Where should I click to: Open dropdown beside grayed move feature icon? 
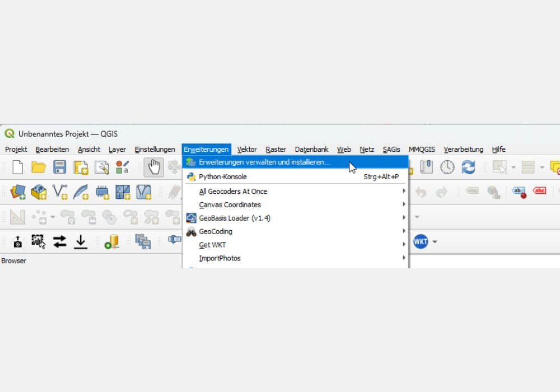[x=53, y=217]
